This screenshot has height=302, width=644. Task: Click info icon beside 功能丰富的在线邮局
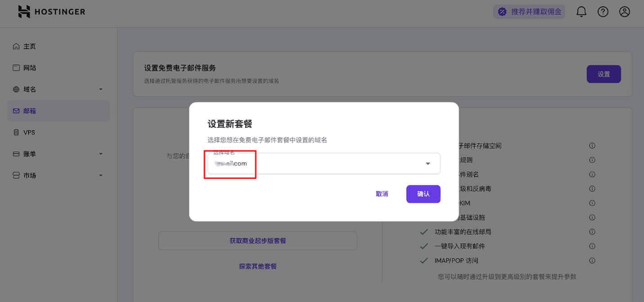pyautogui.click(x=592, y=231)
